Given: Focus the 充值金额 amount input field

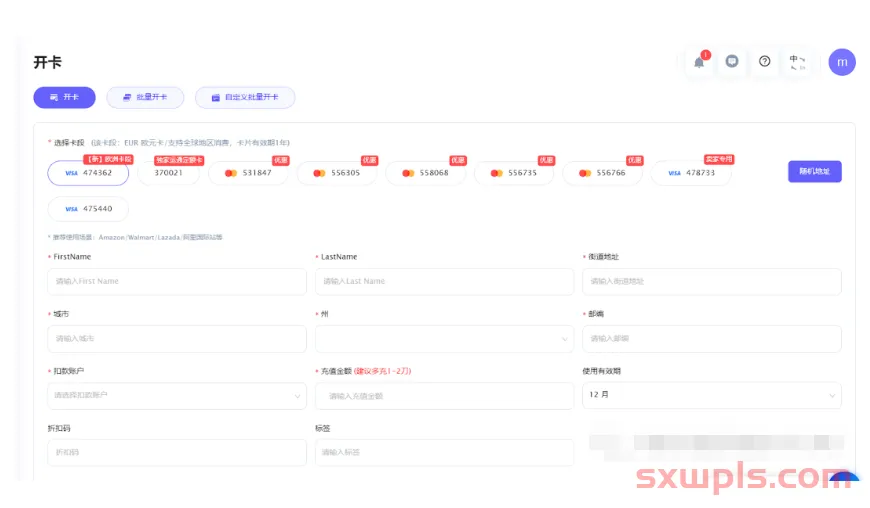Looking at the screenshot, I should [x=444, y=396].
